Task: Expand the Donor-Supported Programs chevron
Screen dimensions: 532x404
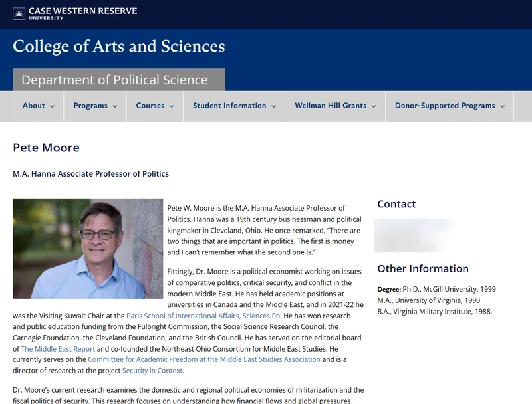Action: (x=503, y=106)
